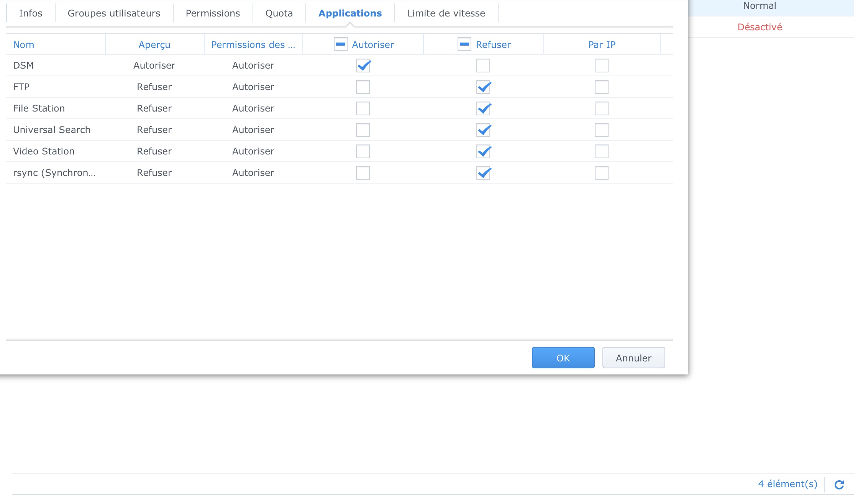Select the Video Station row
This screenshot has width=863, height=504.
click(44, 151)
